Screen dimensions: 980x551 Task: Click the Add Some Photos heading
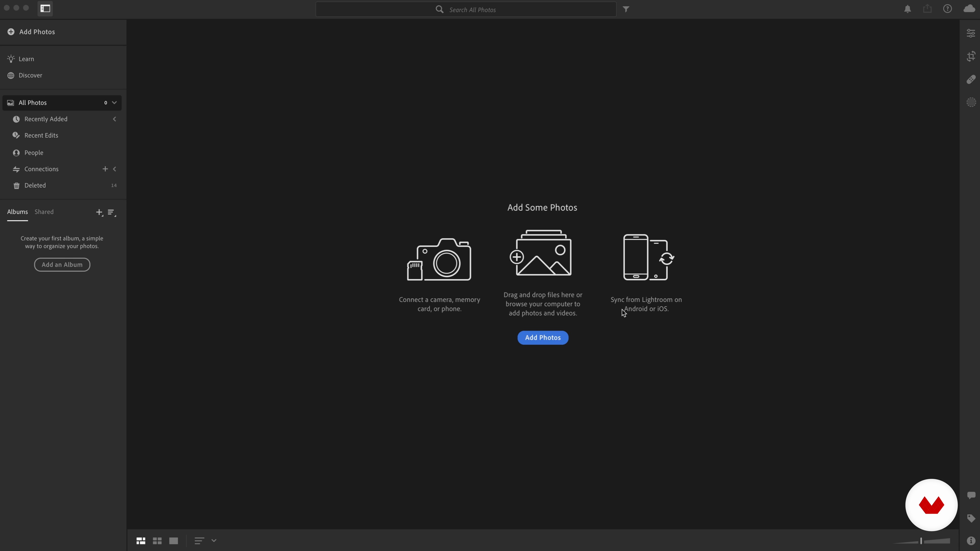click(x=542, y=208)
